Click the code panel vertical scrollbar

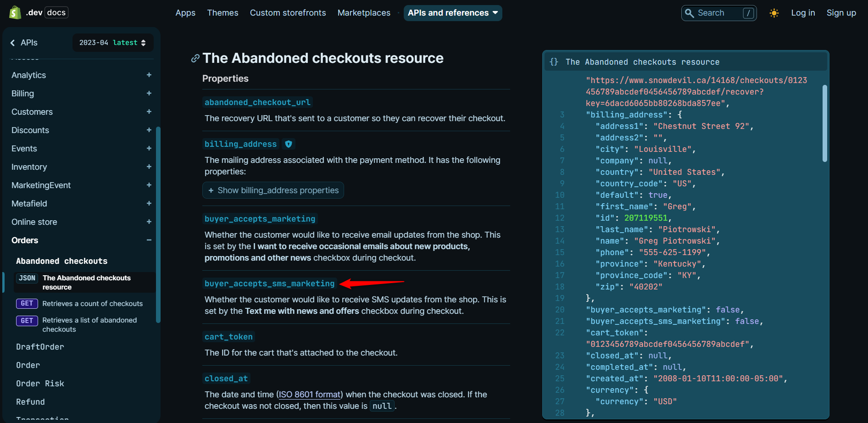(824, 124)
